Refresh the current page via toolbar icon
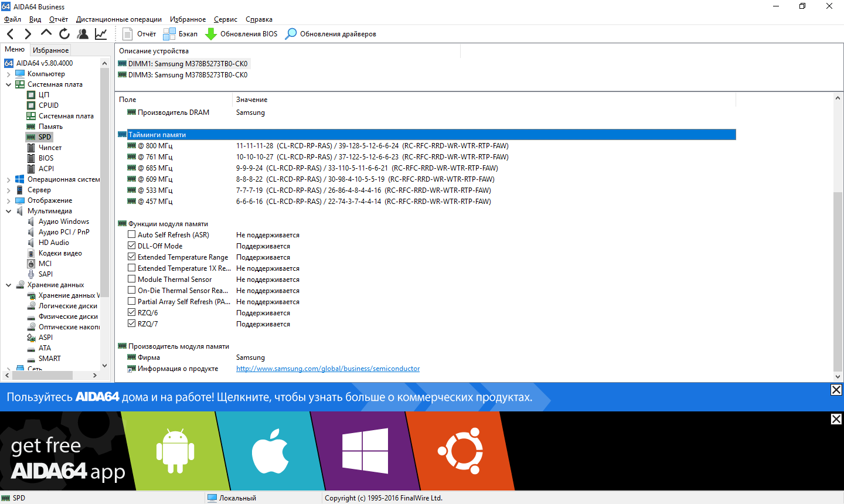This screenshot has width=844, height=504. pos(64,34)
